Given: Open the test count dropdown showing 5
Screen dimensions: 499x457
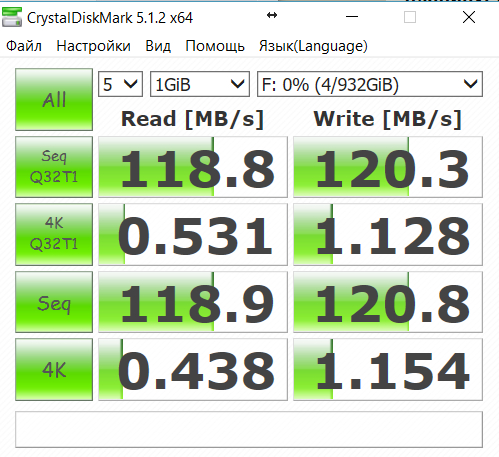Looking at the screenshot, I should tap(120, 84).
